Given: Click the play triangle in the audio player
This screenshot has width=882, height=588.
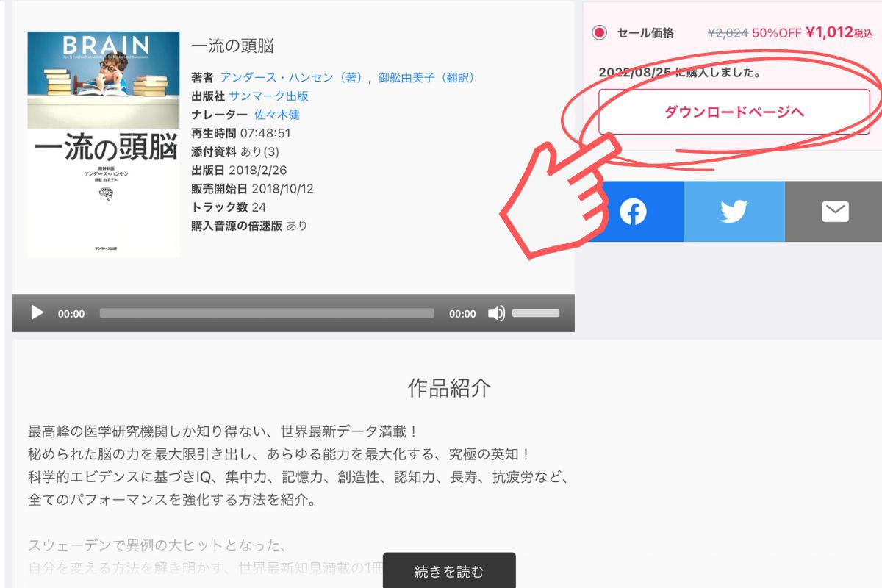Looking at the screenshot, I should point(36,313).
